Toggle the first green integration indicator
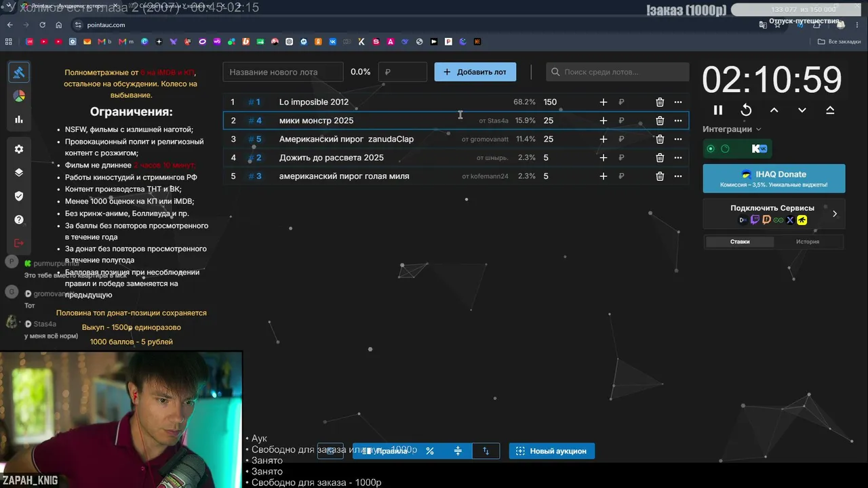Viewport: 868px width, 488px height. [711, 149]
